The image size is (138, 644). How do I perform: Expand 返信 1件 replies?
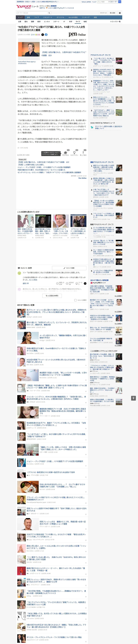26,283
